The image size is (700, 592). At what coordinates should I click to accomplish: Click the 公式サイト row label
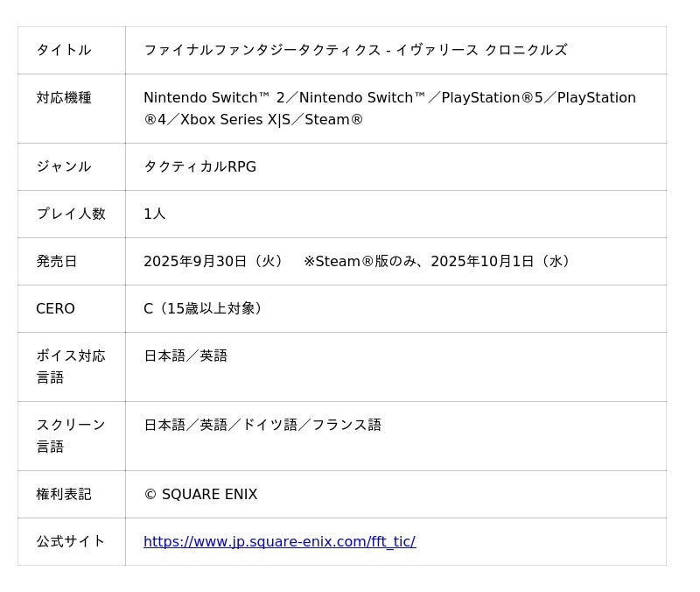click(70, 541)
